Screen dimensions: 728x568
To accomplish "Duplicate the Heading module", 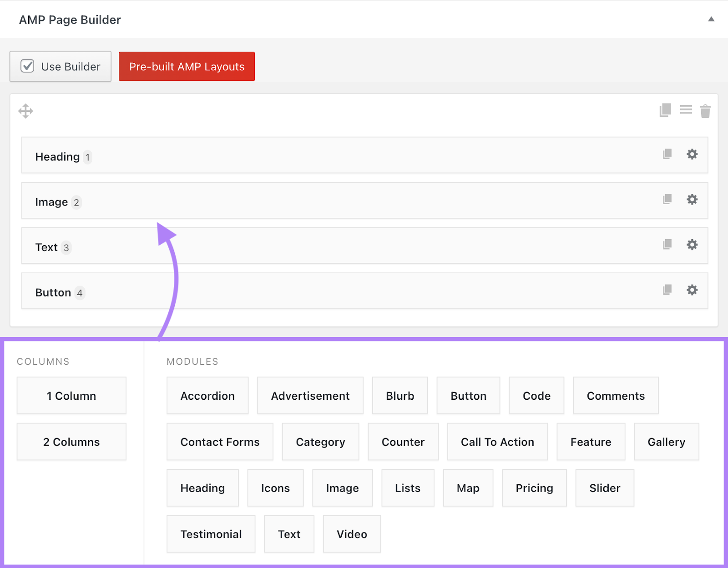I will (667, 155).
